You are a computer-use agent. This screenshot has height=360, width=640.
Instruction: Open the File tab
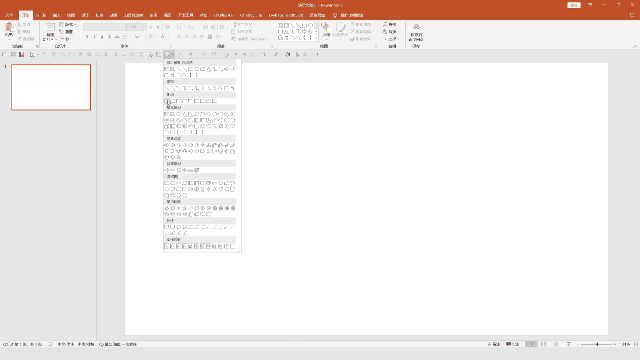click(9, 15)
